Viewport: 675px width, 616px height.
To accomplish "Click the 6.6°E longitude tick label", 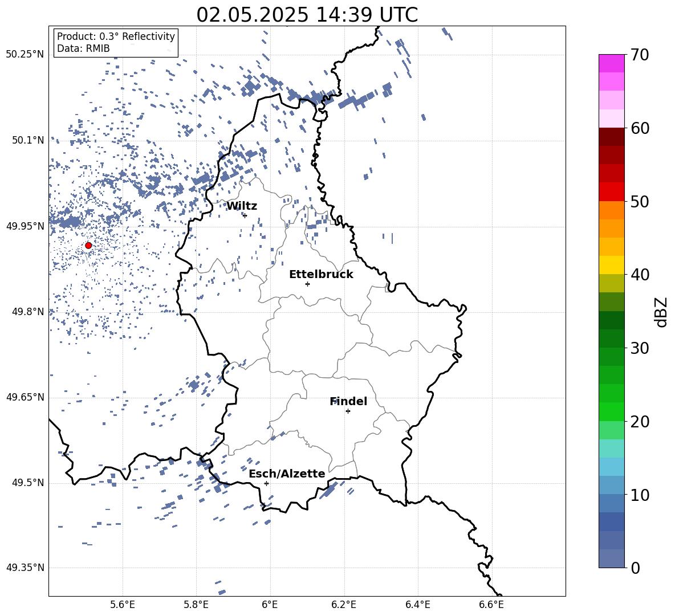I will click(x=491, y=605).
